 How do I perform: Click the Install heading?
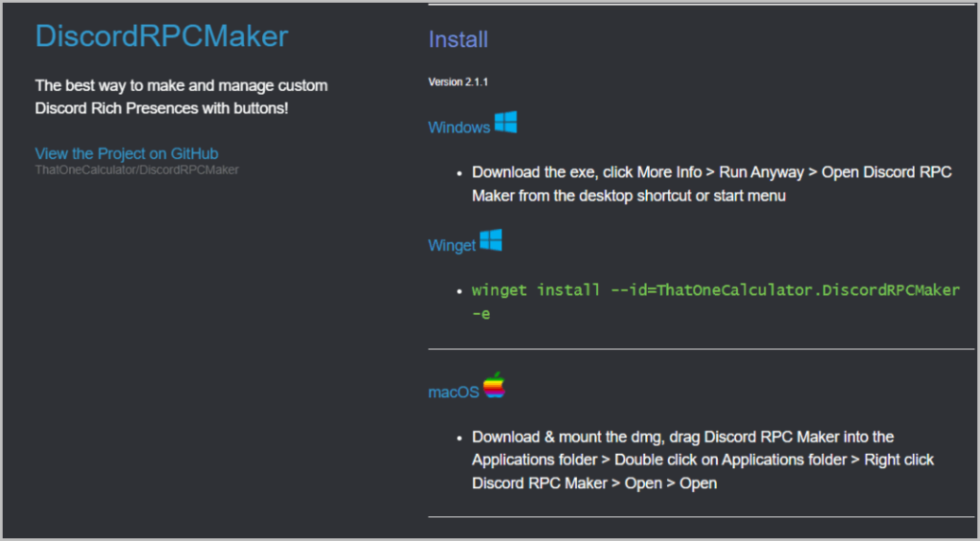(458, 39)
